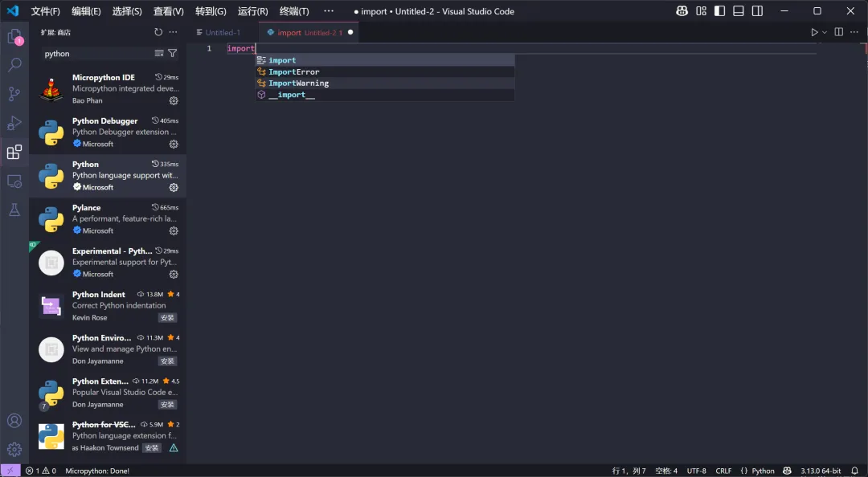
Task: Open the 转到(G) menu
Action: [211, 11]
